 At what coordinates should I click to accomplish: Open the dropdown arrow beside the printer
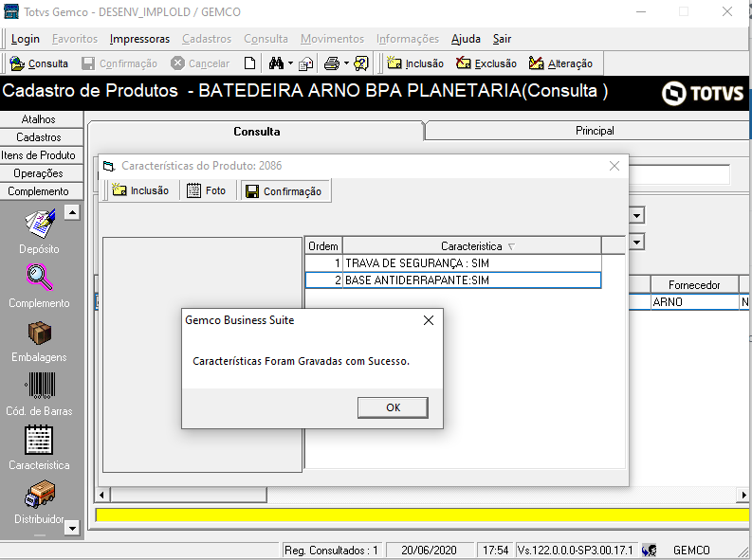(x=346, y=63)
